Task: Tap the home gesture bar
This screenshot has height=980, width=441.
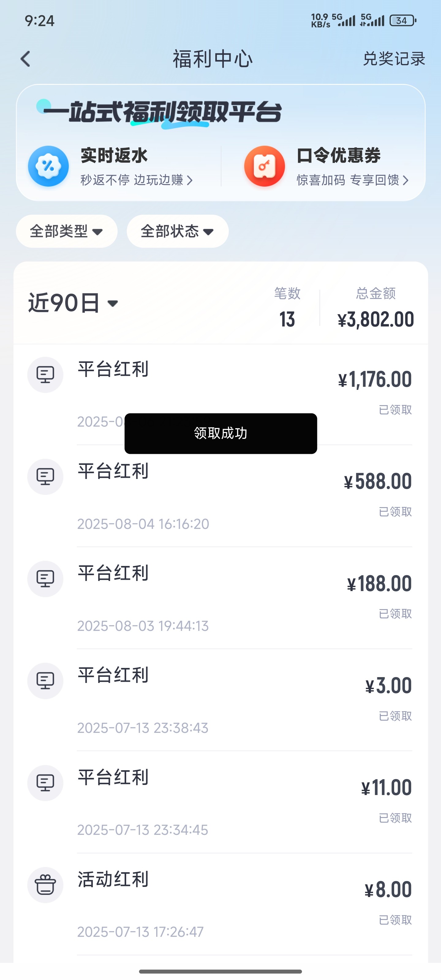Action: [221, 971]
